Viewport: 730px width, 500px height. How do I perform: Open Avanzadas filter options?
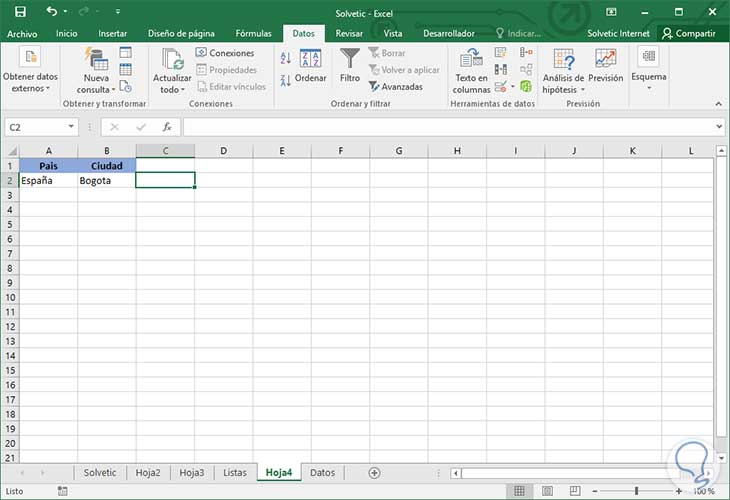pos(396,87)
